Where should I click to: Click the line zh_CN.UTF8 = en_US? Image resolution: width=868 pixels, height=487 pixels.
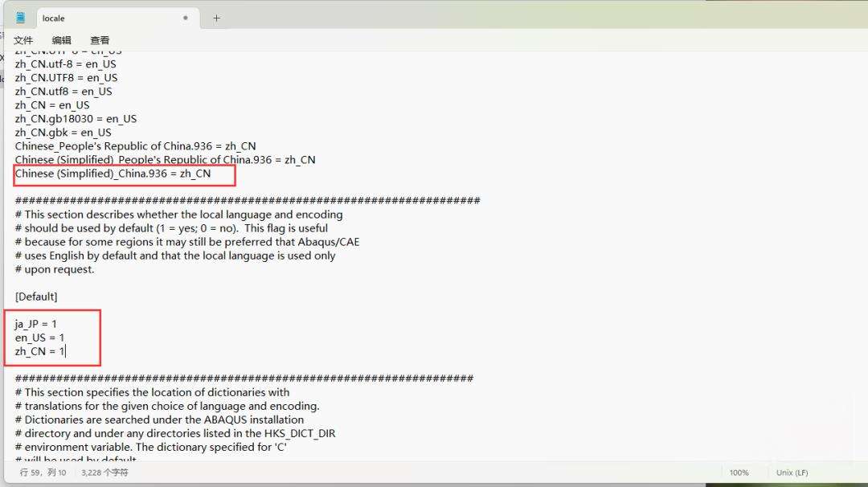[x=66, y=78]
